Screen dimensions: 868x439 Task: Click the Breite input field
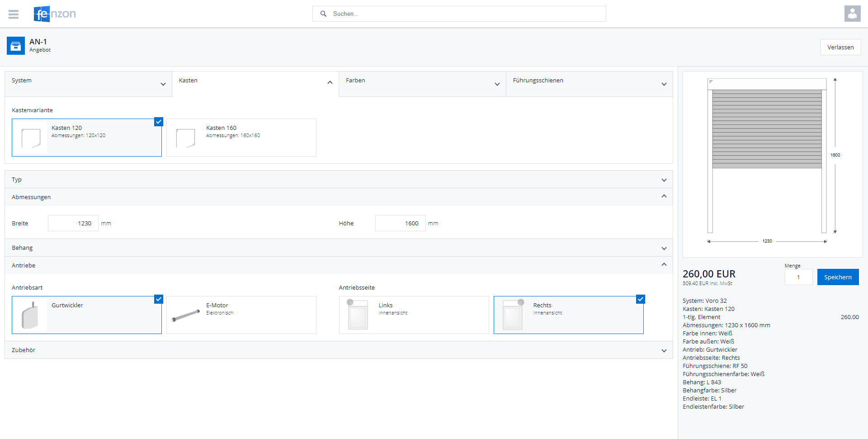[x=73, y=223]
